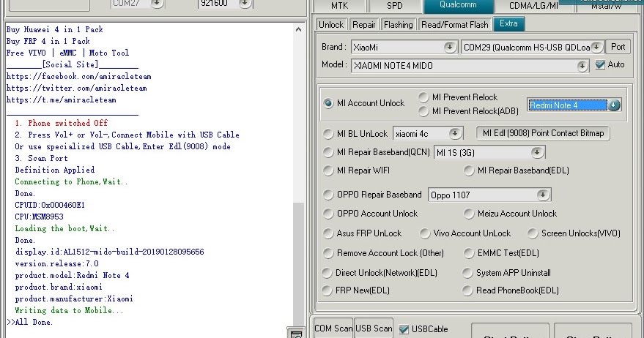Screen dimensions: 644x338
Task: Select MI BL UnLock radio button
Action: tap(328, 134)
